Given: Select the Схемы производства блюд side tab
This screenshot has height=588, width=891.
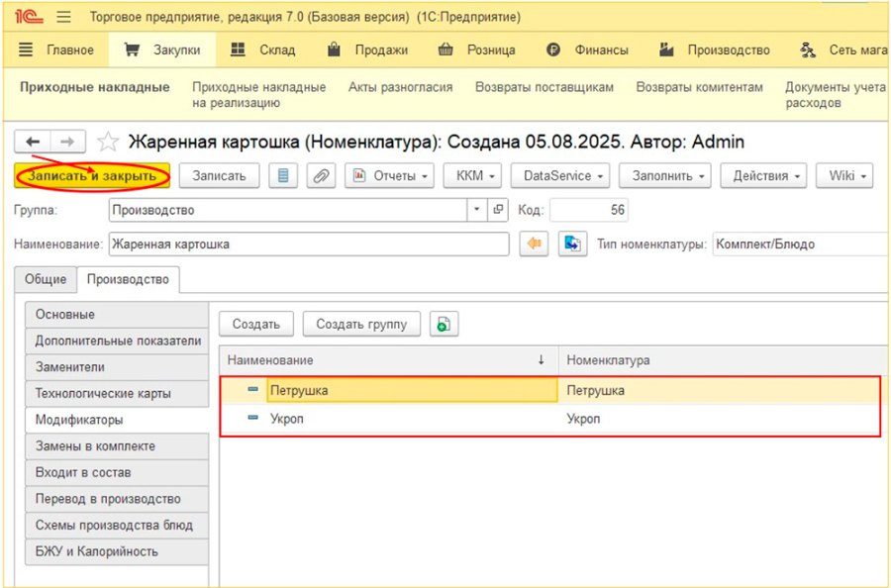Looking at the screenshot, I should (117, 526).
